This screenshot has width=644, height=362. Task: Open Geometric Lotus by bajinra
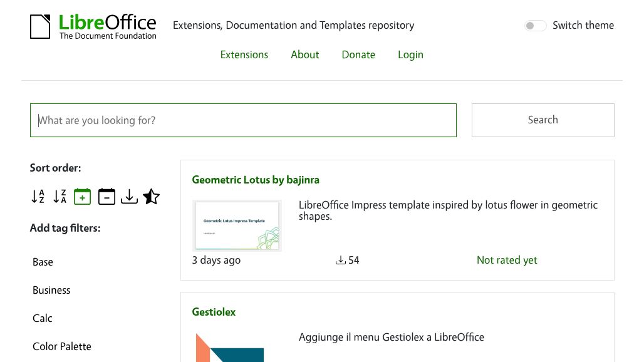(x=256, y=180)
